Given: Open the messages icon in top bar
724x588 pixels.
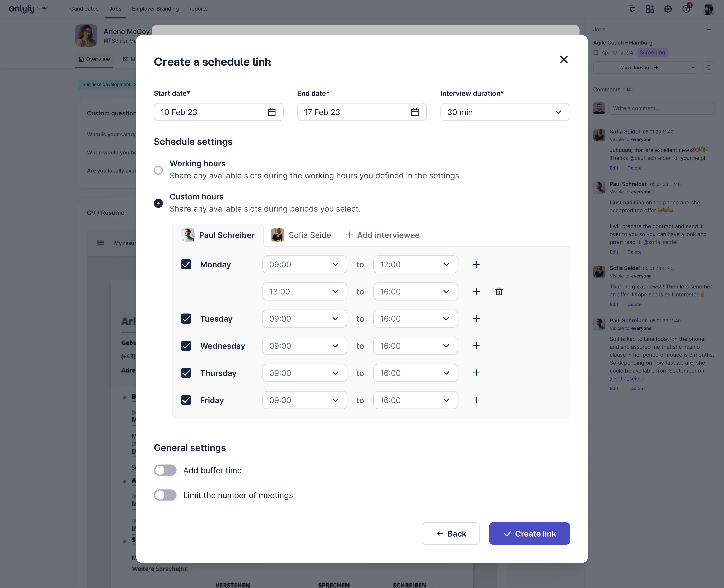Looking at the screenshot, I should [x=632, y=9].
